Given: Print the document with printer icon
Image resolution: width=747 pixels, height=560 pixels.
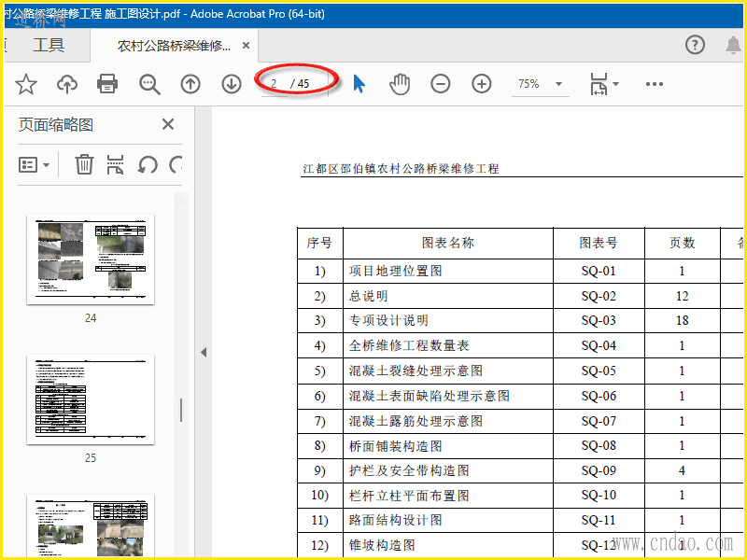Looking at the screenshot, I should pos(107,84).
